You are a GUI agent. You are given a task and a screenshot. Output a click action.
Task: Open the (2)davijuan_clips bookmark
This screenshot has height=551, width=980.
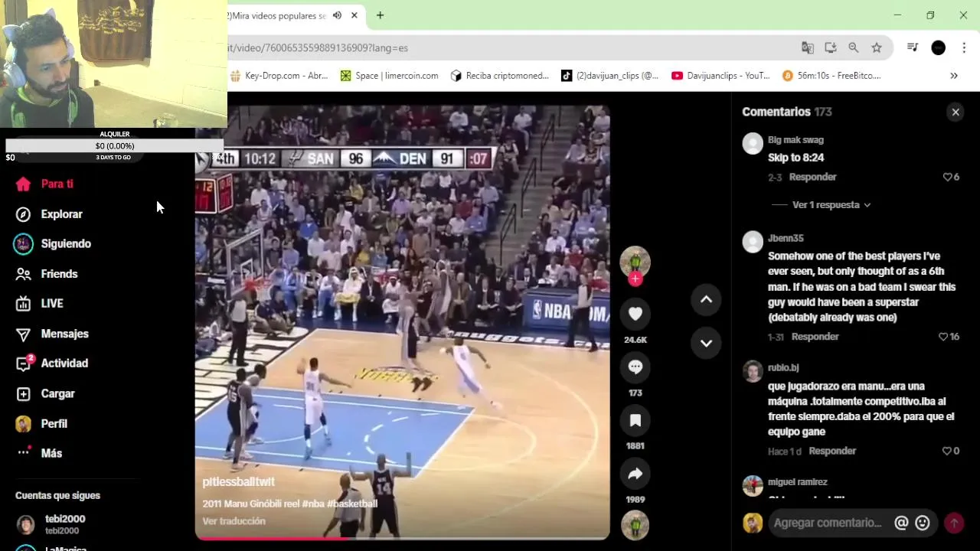[609, 76]
